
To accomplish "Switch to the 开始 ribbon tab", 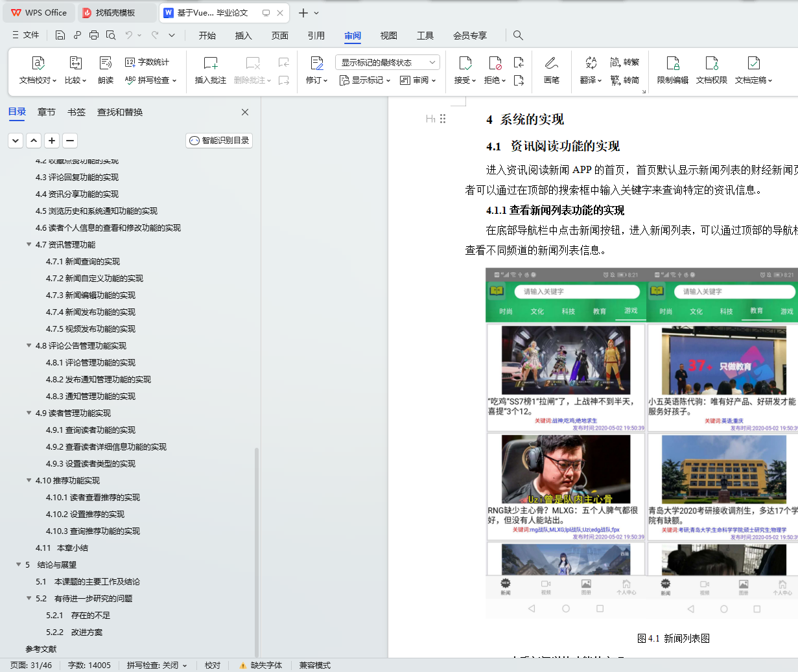I will [x=207, y=36].
